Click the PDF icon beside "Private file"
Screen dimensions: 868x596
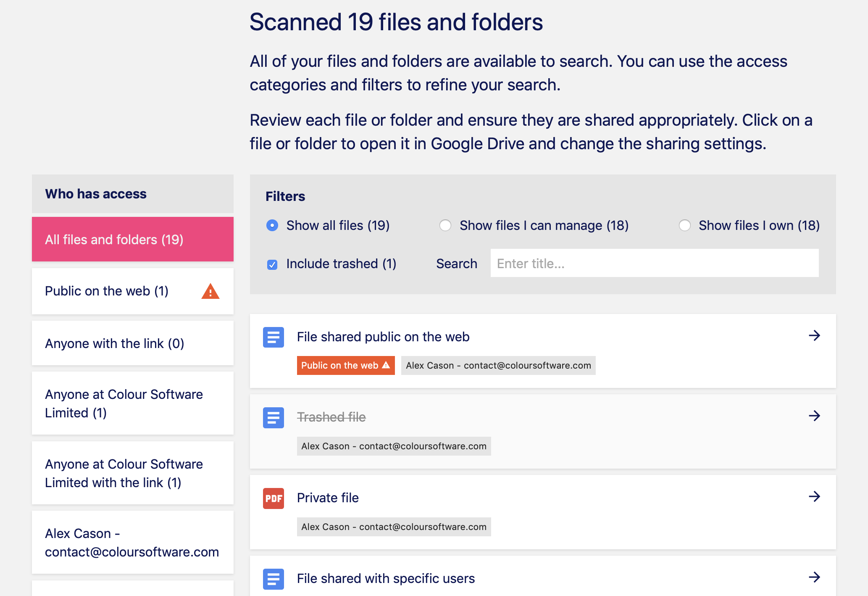[x=273, y=498]
